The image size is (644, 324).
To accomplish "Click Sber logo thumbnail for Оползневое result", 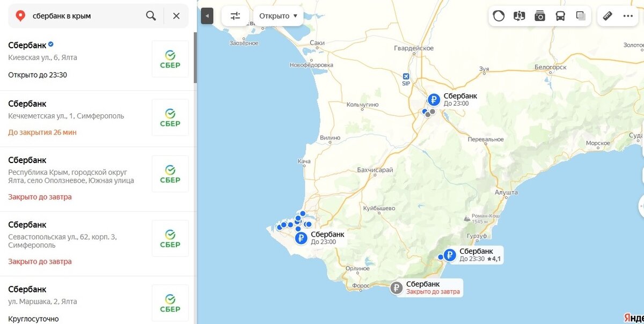I will click(x=170, y=174).
